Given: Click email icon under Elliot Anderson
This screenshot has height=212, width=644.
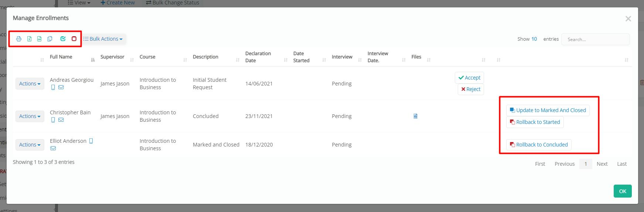Looking at the screenshot, I should 53,148.
